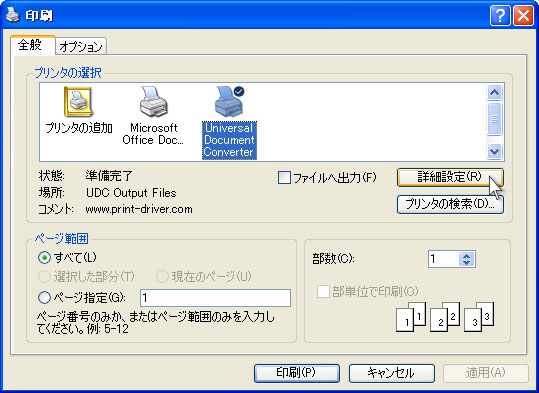Switch to the オプション tab
Screen dimensions: 539x393
(81, 46)
